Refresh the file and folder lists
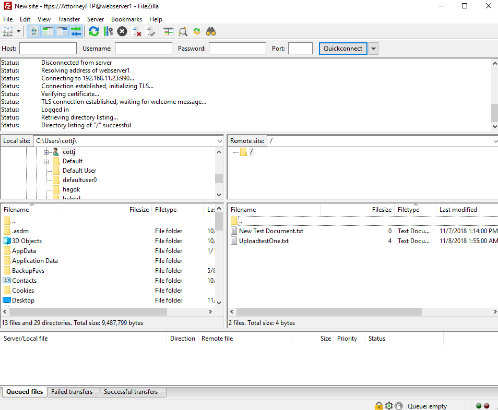 94,32
